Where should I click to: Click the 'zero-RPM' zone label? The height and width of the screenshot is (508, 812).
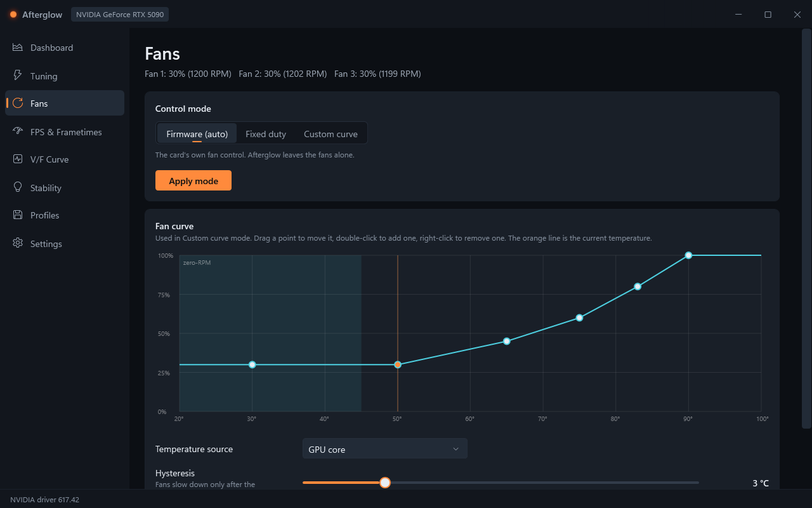tap(197, 262)
